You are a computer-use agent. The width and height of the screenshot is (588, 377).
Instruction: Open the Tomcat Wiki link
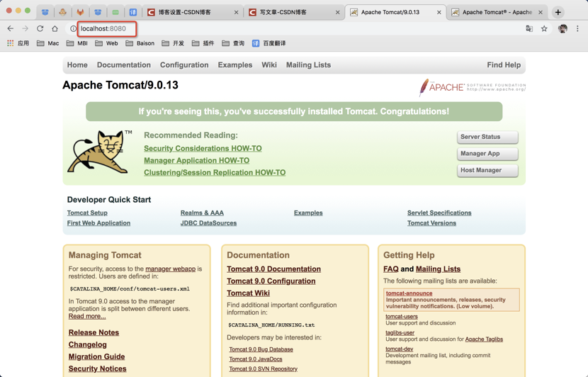(248, 293)
